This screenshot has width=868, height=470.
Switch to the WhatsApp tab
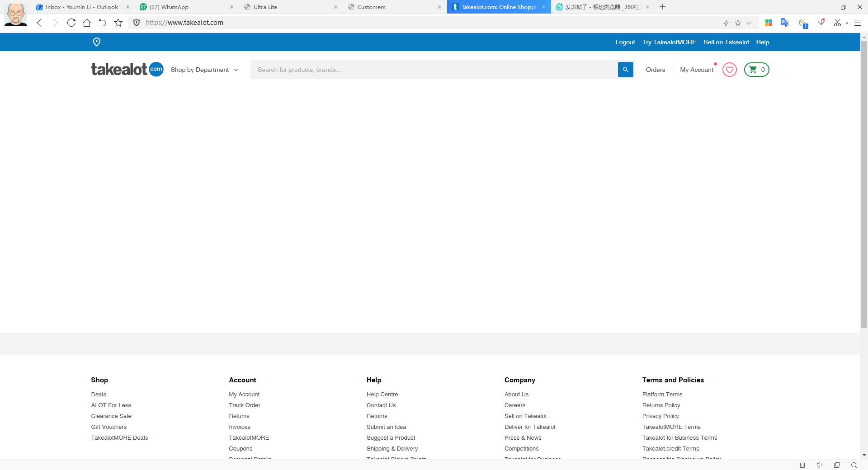click(187, 7)
